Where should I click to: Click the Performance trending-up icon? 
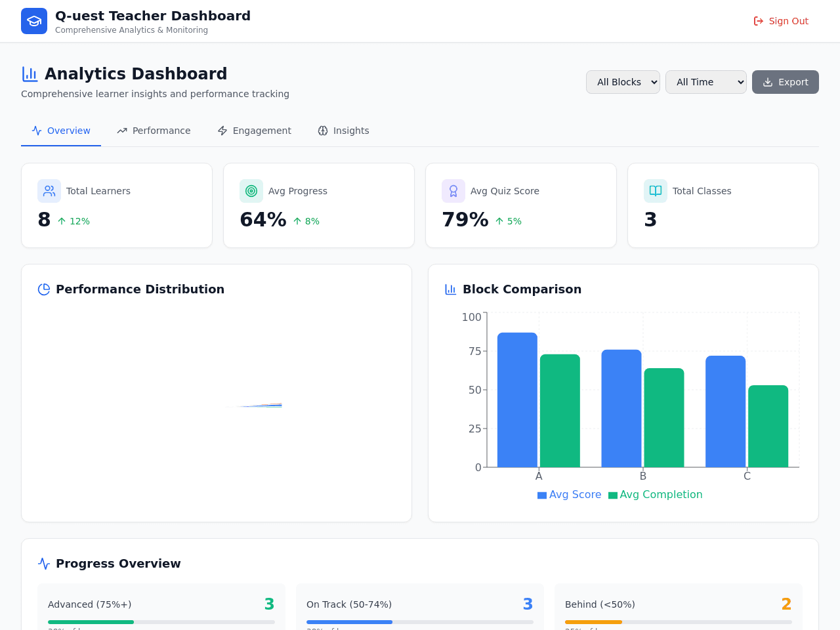coord(122,131)
